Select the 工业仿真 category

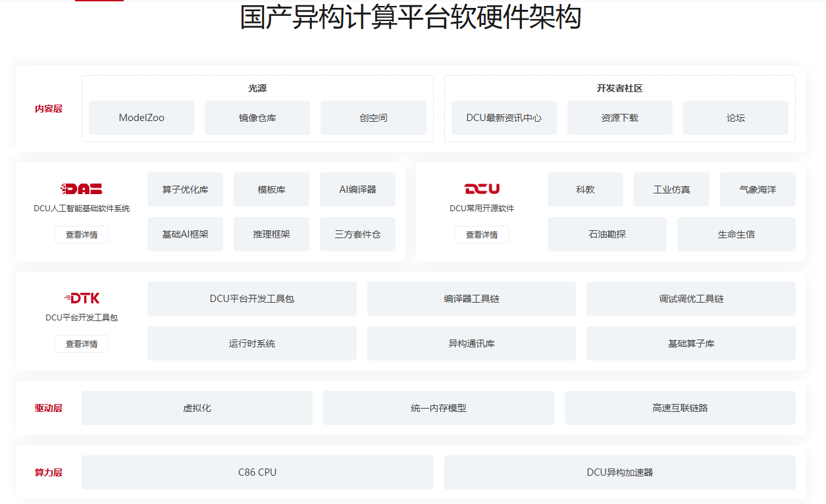coord(672,189)
